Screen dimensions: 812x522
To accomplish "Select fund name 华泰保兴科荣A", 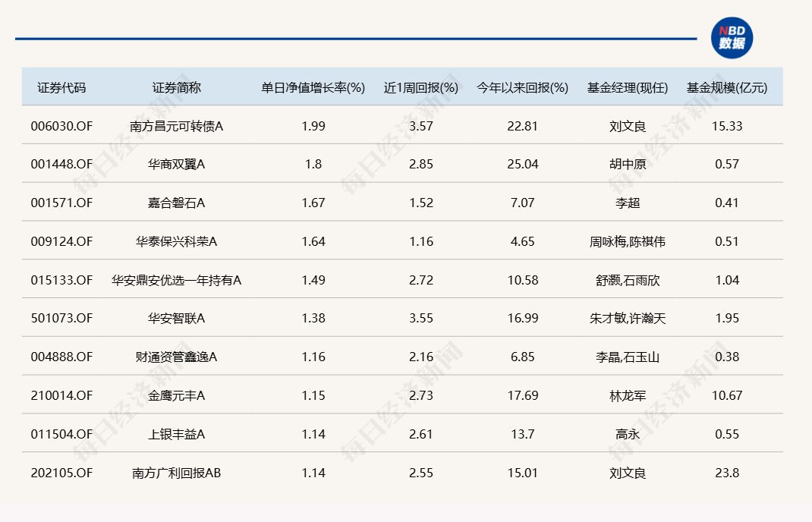I will [x=176, y=241].
